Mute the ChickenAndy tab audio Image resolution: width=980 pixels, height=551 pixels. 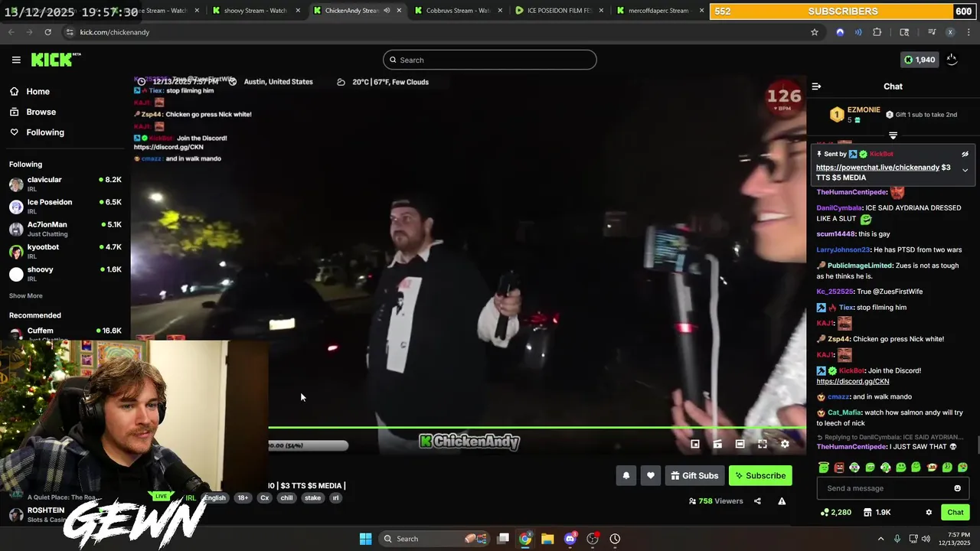coord(387,11)
